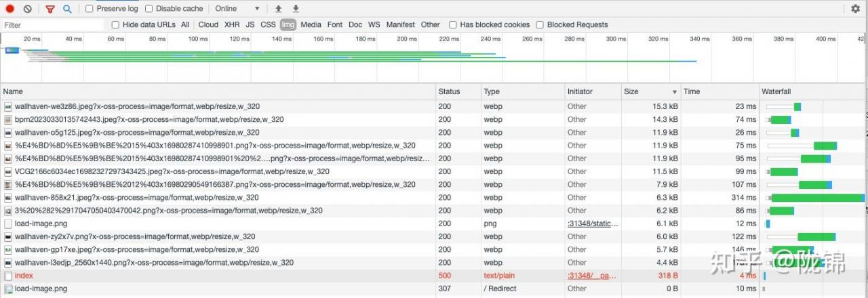Click thumbnail icon of wallhaven-o5g125.jpeg row

8,132
